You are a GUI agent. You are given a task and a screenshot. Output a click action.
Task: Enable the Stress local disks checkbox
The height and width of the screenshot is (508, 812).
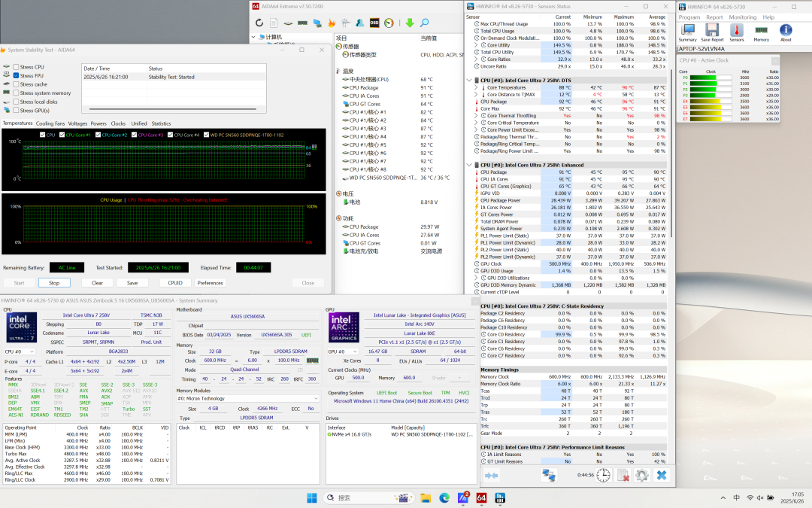[x=16, y=102]
